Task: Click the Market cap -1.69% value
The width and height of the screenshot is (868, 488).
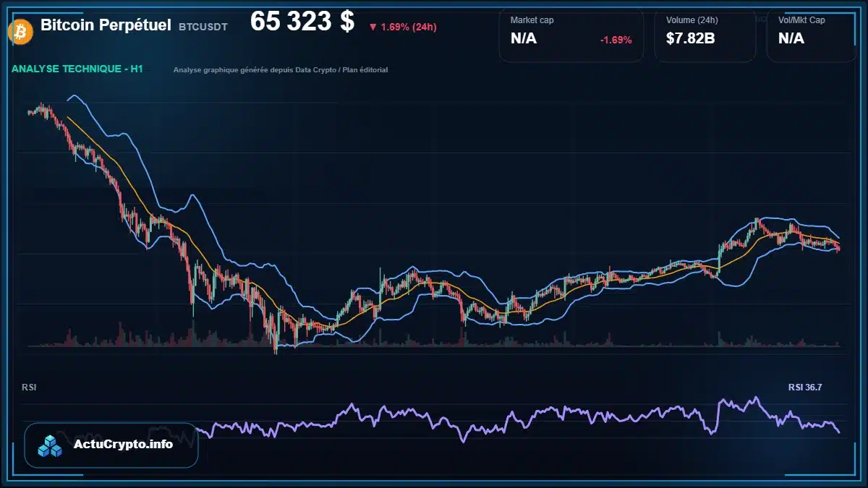Action: click(616, 40)
